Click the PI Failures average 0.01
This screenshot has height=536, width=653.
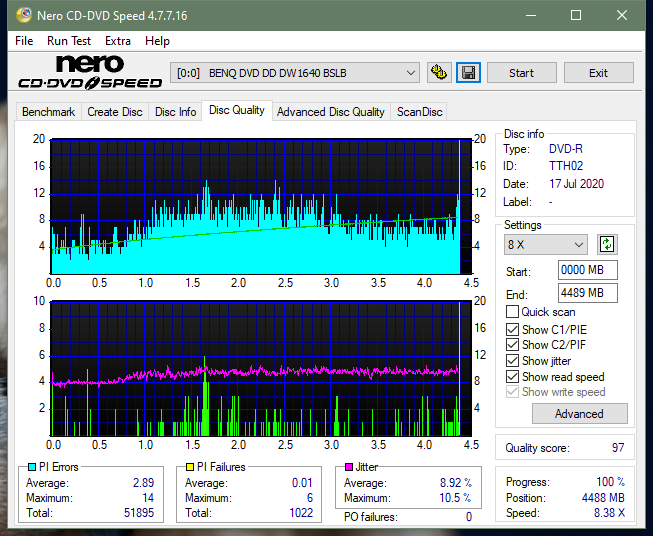click(302, 483)
